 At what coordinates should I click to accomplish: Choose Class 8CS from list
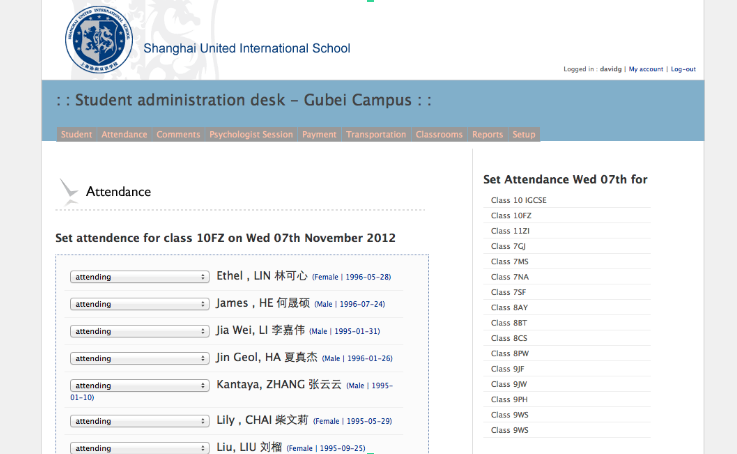click(x=509, y=338)
